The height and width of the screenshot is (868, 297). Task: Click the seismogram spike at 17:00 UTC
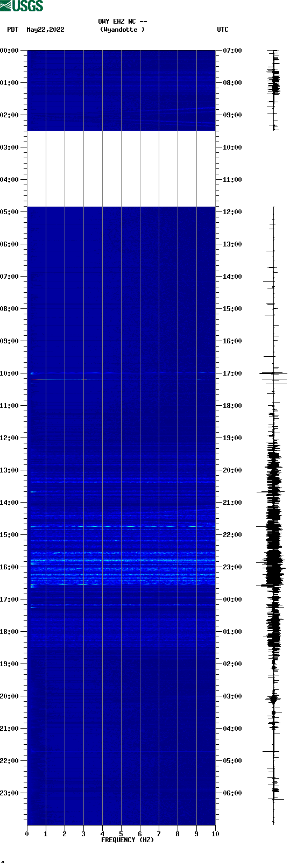(273, 373)
